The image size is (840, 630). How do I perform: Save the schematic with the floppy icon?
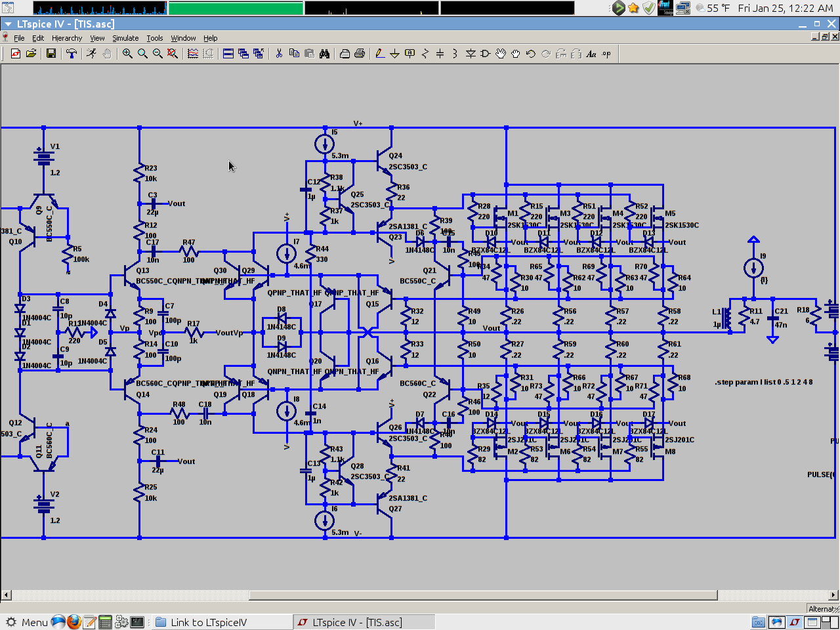(51, 54)
